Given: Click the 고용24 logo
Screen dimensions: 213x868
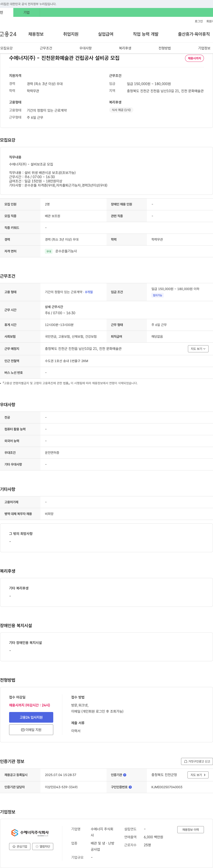Looking at the screenshot, I should pyautogui.click(x=8, y=34).
